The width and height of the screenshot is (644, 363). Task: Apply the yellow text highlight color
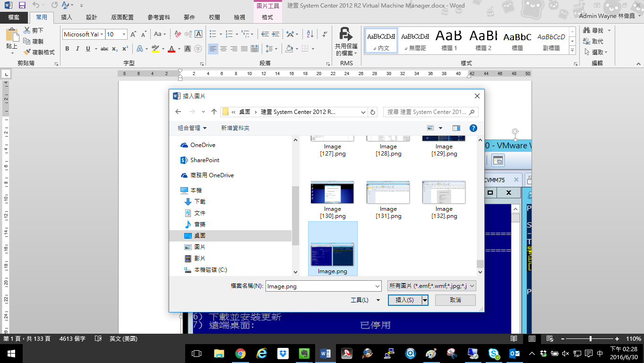pyautogui.click(x=155, y=49)
